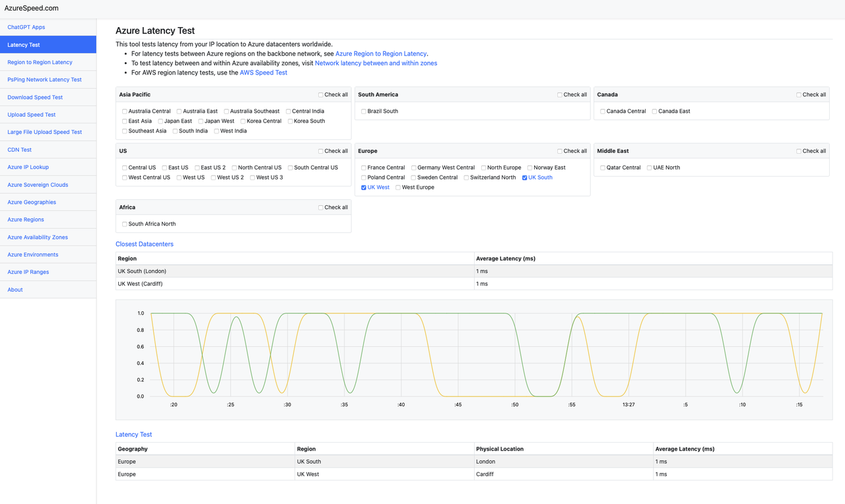Enable South Central US checkbox
The height and width of the screenshot is (504, 845).
click(x=290, y=168)
